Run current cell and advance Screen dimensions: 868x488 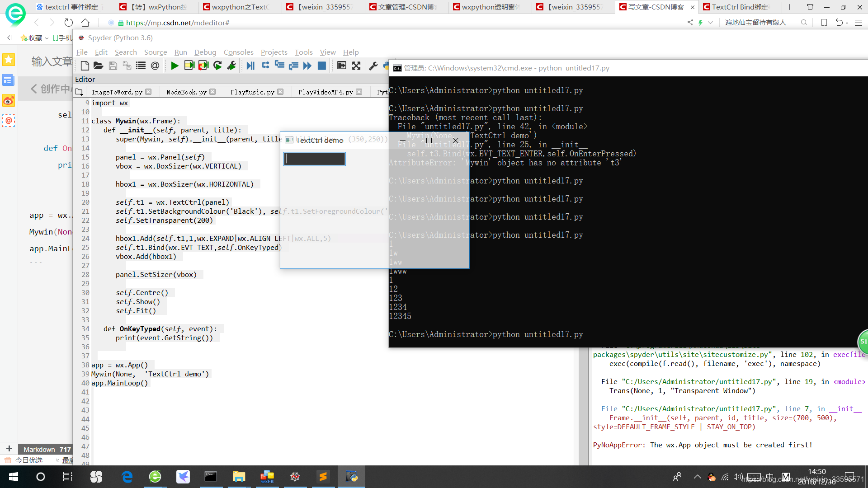click(x=203, y=66)
